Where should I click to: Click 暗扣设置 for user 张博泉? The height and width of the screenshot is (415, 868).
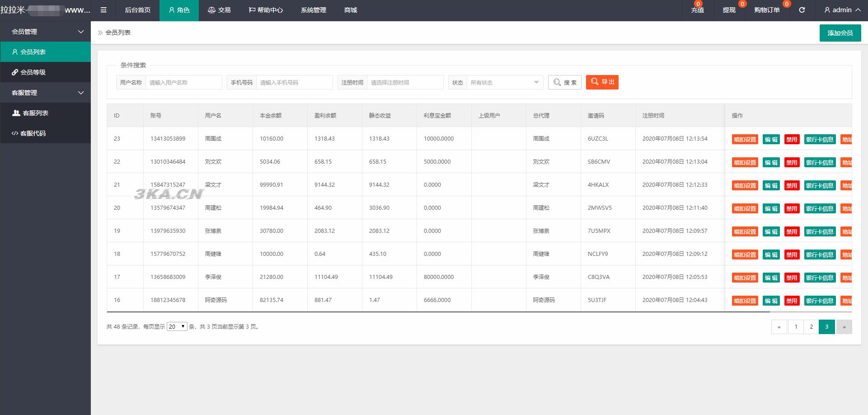pos(745,231)
